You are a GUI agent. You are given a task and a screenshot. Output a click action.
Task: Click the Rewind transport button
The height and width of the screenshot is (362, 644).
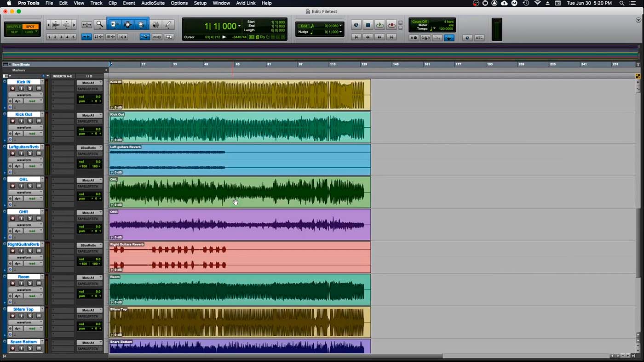(368, 37)
